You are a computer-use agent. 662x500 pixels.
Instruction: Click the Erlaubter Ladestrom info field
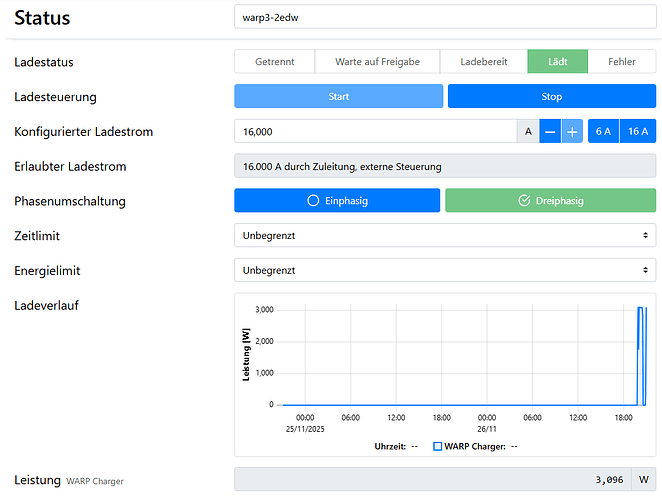pos(445,166)
